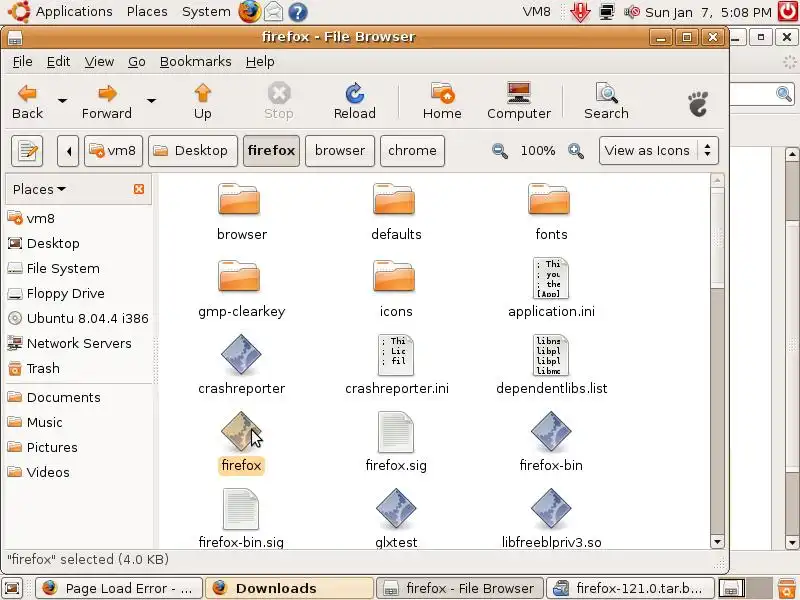Open the Edit menu
The image size is (800, 600).
pyautogui.click(x=58, y=62)
